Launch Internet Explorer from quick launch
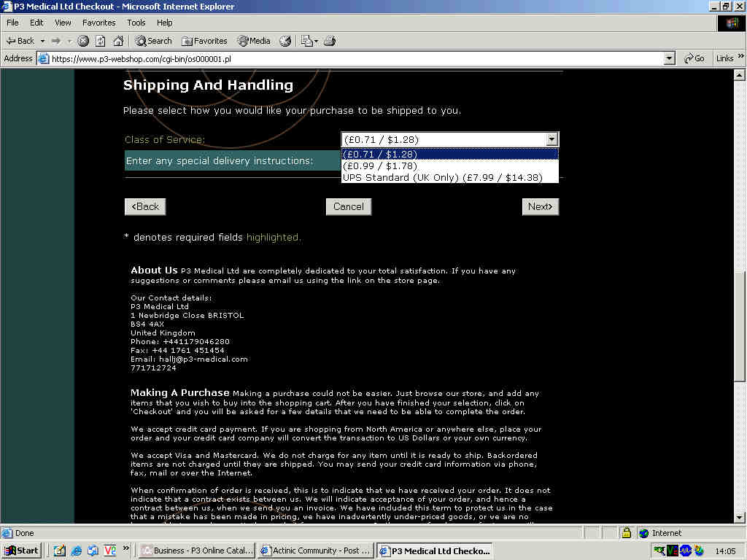747x560 pixels. coord(76,551)
